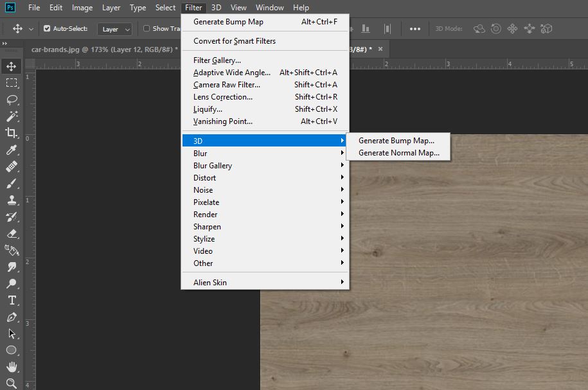The height and width of the screenshot is (390, 588).
Task: Select the Move tool in the toolbox
Action: pos(12,66)
